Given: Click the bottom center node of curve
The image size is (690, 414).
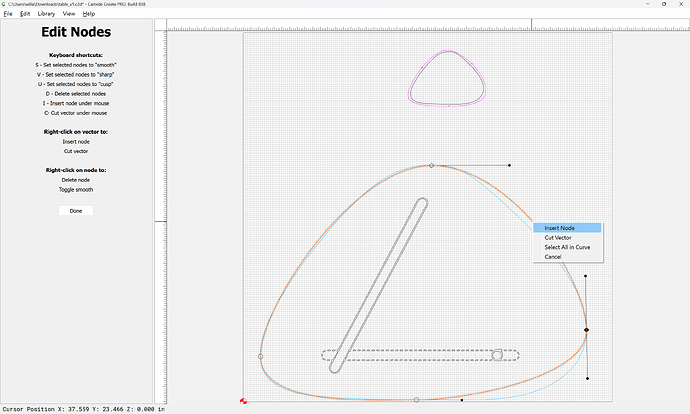Looking at the screenshot, I should coord(417,400).
